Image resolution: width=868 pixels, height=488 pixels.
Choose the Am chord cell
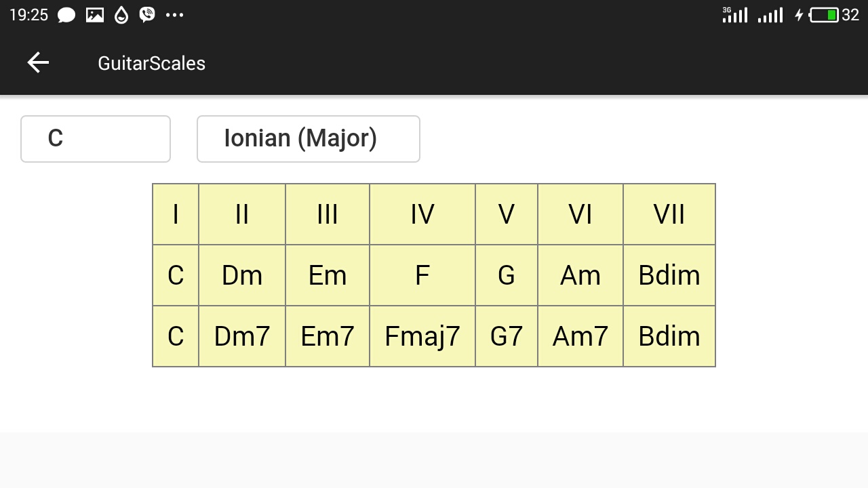[x=580, y=275]
